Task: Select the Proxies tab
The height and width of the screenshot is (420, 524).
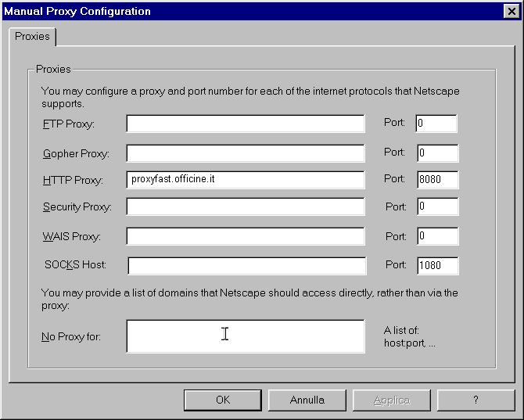Action: (x=32, y=37)
